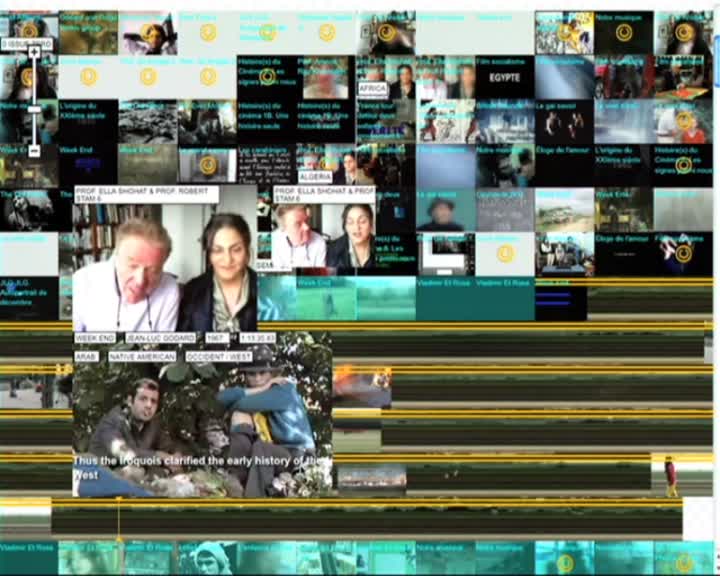The image size is (720, 576).
Task: Click the 1:13:20.83 timecode label
Action: (264, 338)
